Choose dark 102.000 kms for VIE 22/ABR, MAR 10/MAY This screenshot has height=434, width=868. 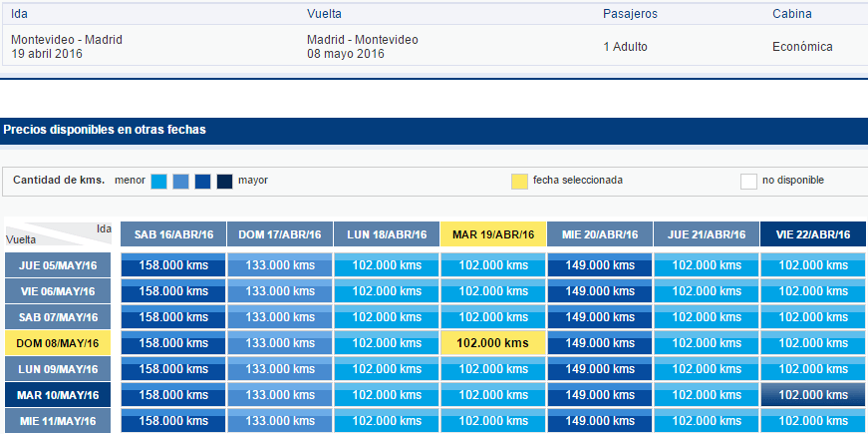813,395
